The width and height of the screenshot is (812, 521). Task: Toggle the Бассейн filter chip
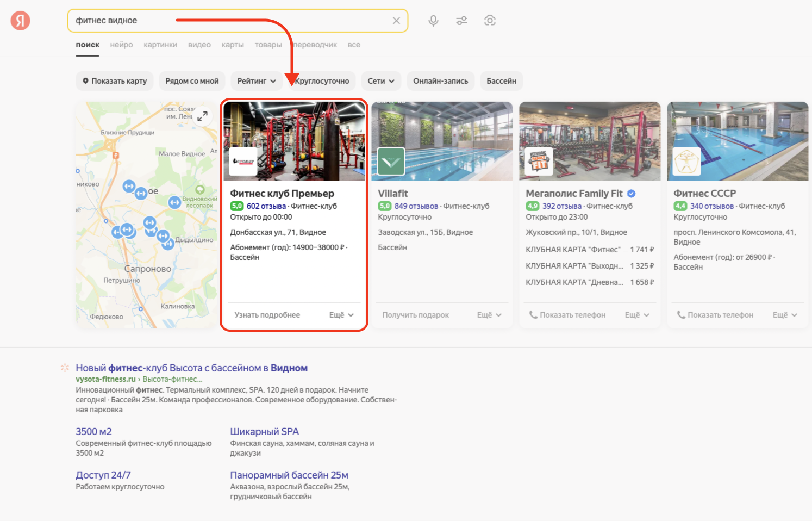coord(501,81)
